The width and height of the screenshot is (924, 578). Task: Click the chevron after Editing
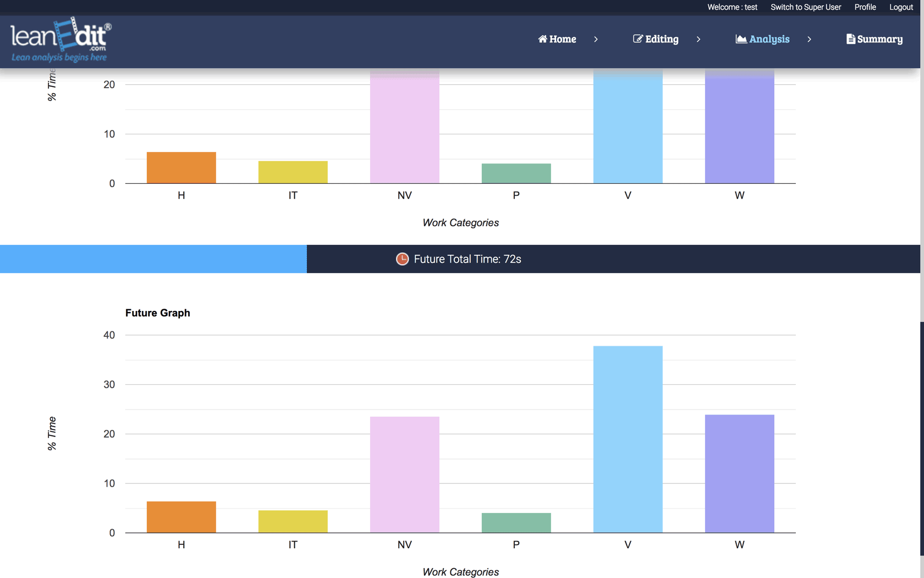tap(698, 40)
